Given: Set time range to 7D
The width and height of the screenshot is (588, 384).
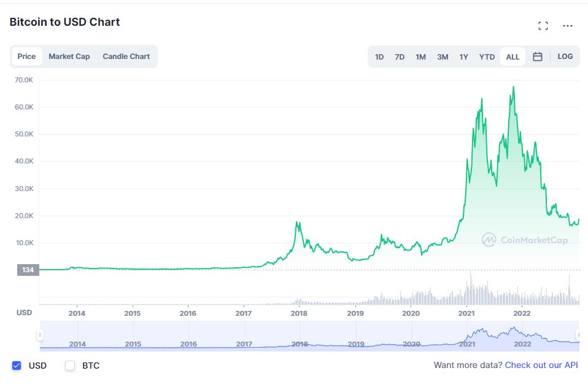Looking at the screenshot, I should [x=400, y=57].
